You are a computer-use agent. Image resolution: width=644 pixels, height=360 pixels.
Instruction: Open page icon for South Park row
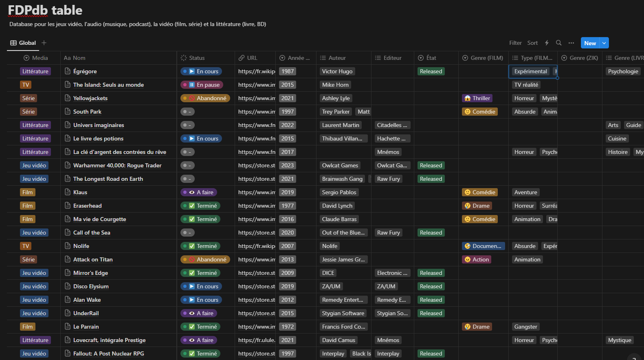(68, 112)
